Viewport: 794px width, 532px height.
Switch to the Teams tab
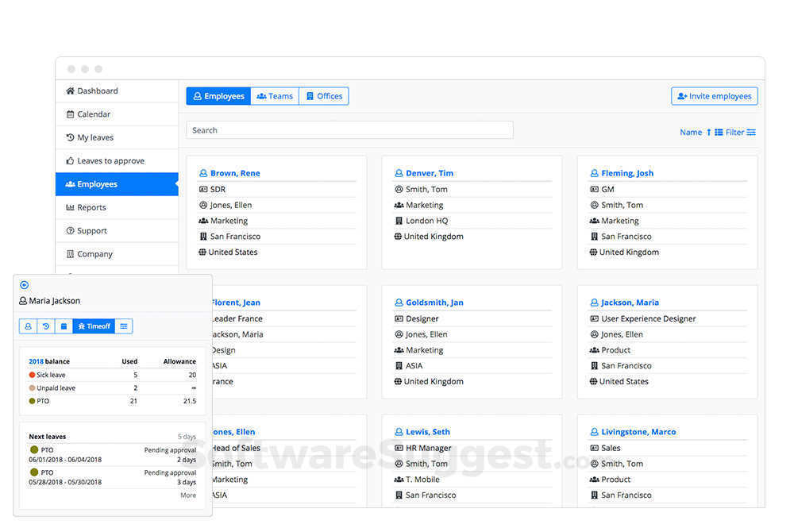(x=275, y=95)
